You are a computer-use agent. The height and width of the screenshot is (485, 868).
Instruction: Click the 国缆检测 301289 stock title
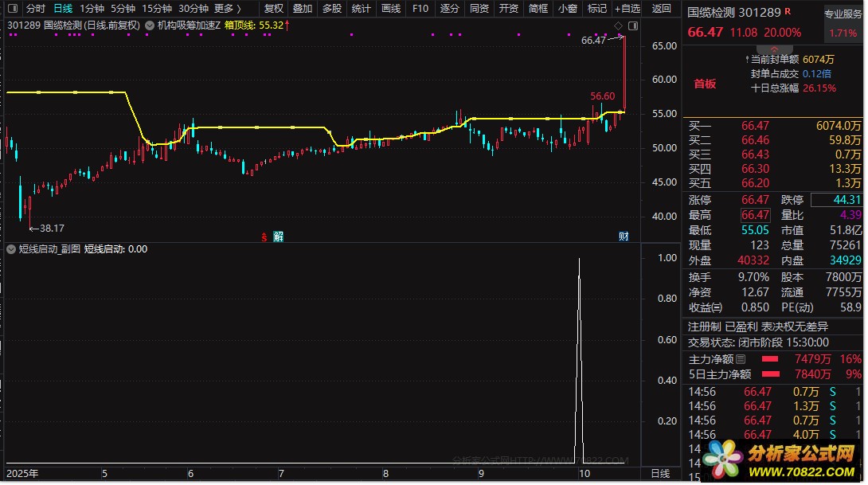(x=734, y=12)
